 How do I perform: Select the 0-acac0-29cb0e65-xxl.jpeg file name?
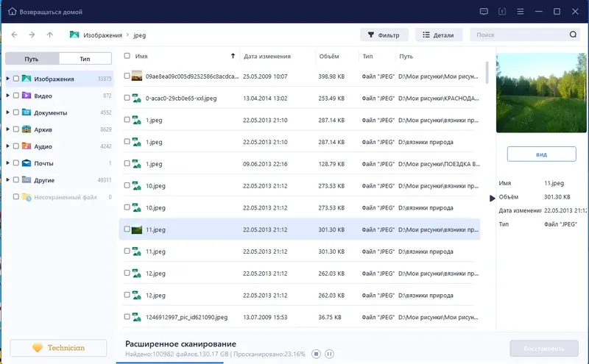tap(181, 99)
